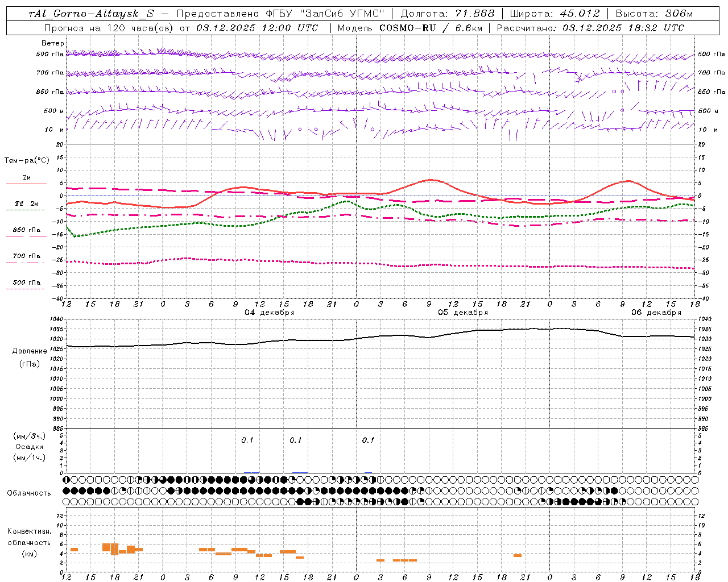Click the left-axis 500 м wind level label
Screen dimensions: 728x582
click(54, 111)
